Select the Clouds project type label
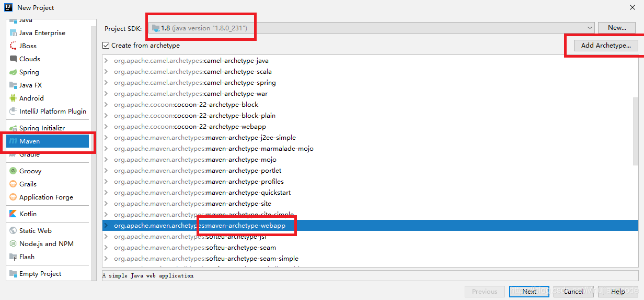Viewport: 644px width, 300px height. tap(30, 59)
